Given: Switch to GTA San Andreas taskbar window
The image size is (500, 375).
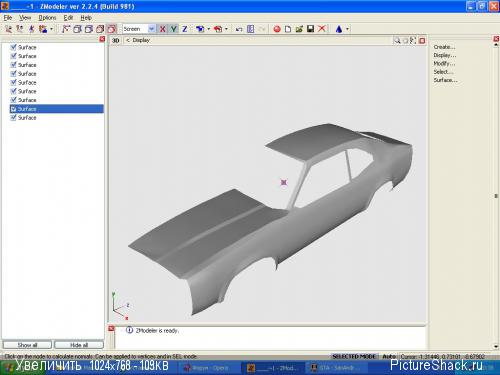Looking at the screenshot, I should pos(337,368).
